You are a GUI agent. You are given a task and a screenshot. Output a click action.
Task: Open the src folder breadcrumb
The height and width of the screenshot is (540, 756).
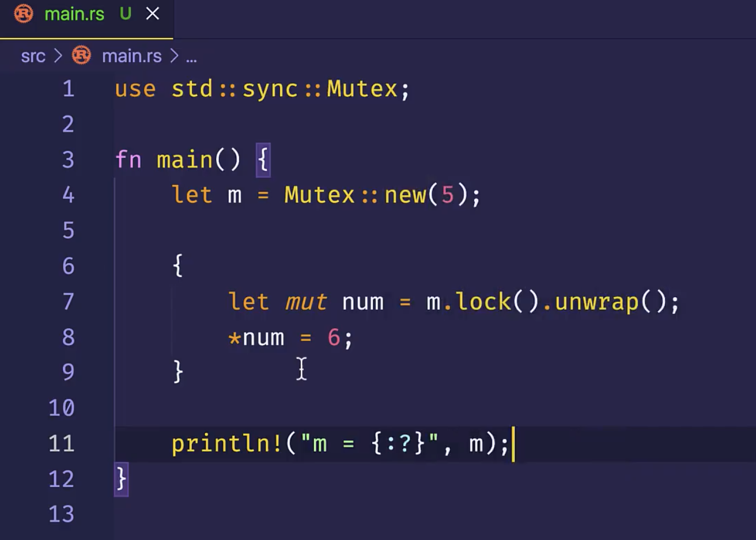click(x=33, y=56)
